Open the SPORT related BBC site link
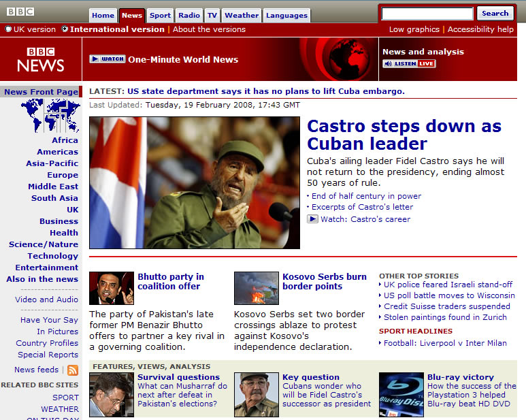 click(x=65, y=398)
